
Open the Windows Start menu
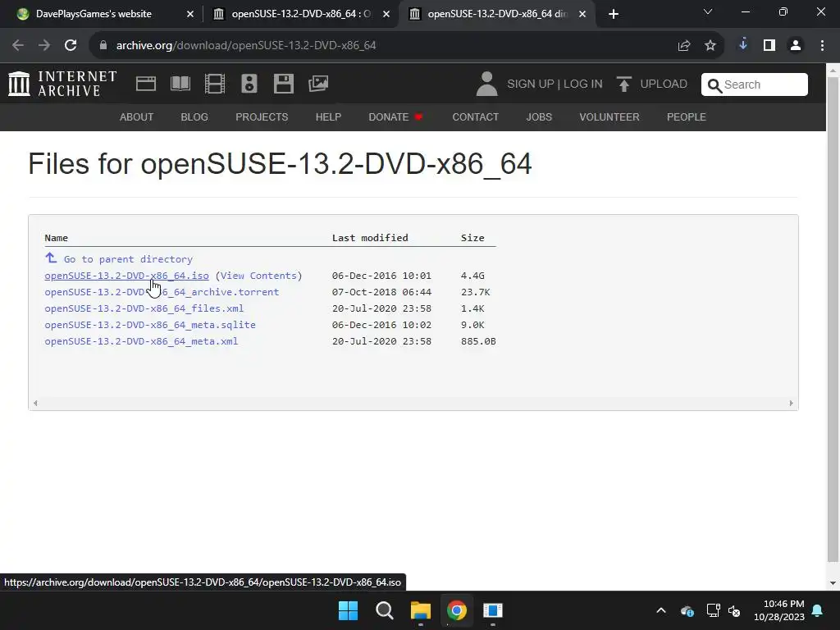[348, 610]
